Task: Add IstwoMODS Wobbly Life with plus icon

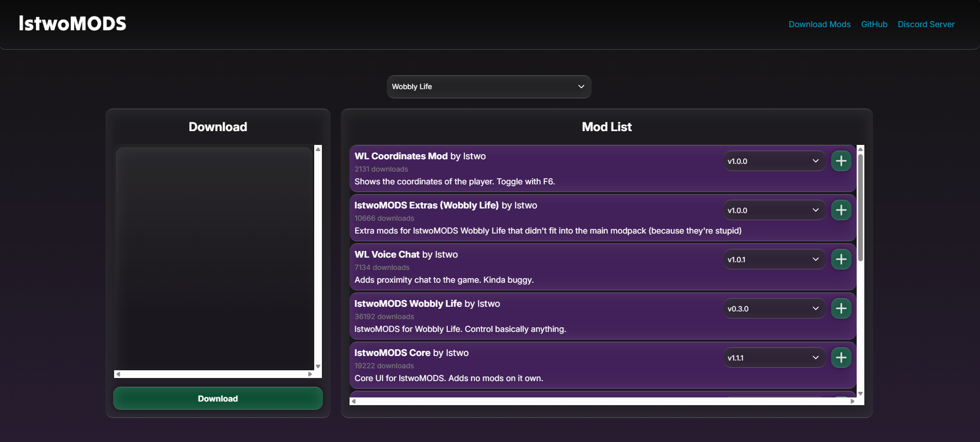Action: [841, 308]
